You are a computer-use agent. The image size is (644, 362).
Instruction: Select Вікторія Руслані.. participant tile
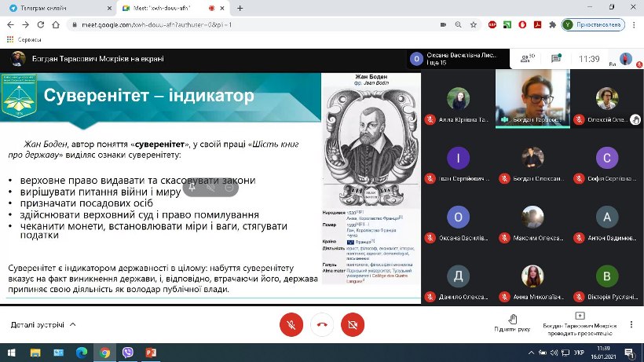(x=606, y=276)
